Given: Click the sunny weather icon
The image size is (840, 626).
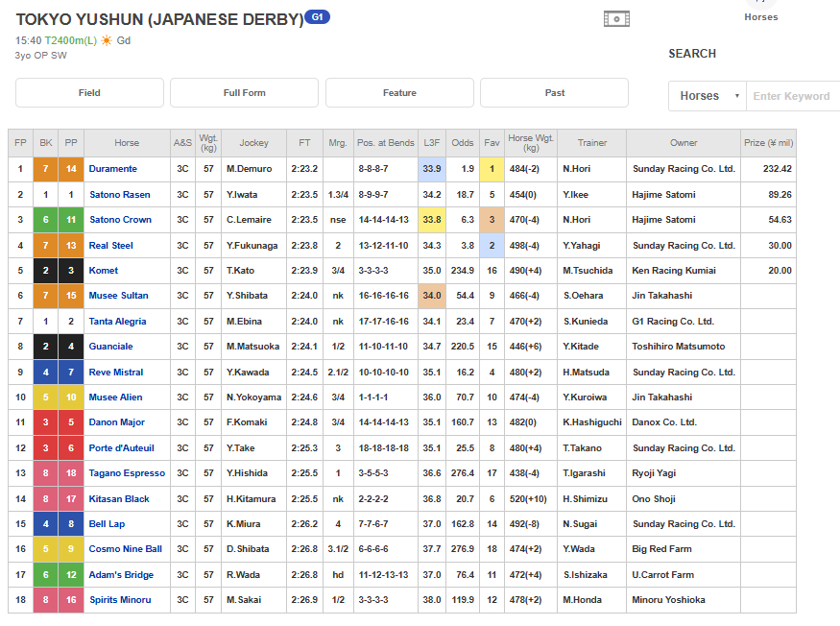Looking at the screenshot, I should 107,40.
